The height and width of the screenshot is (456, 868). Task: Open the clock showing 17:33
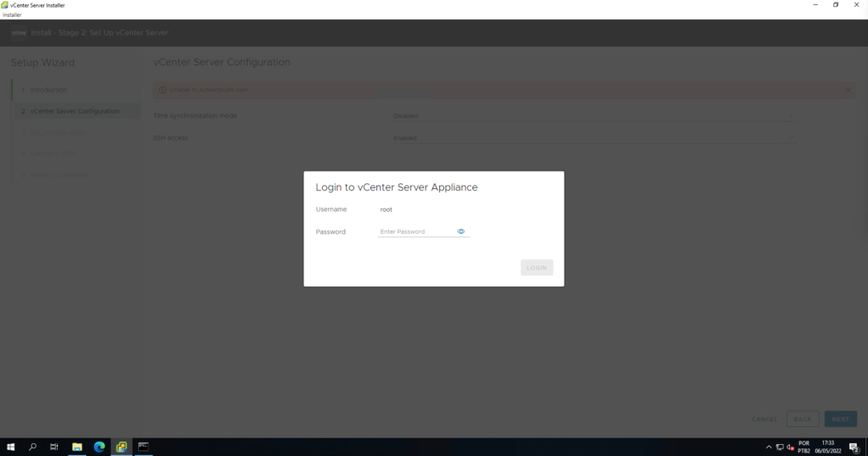pos(827,448)
